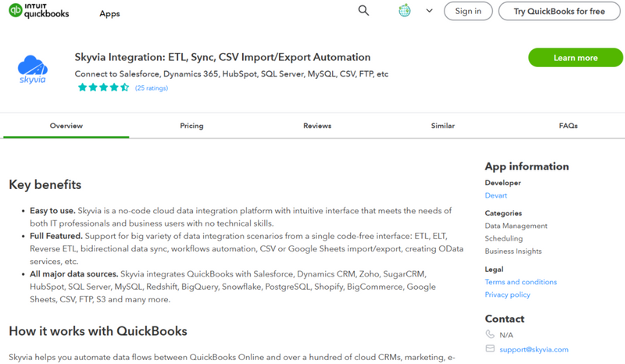Click the Easy to use bullet

click(x=241, y=217)
